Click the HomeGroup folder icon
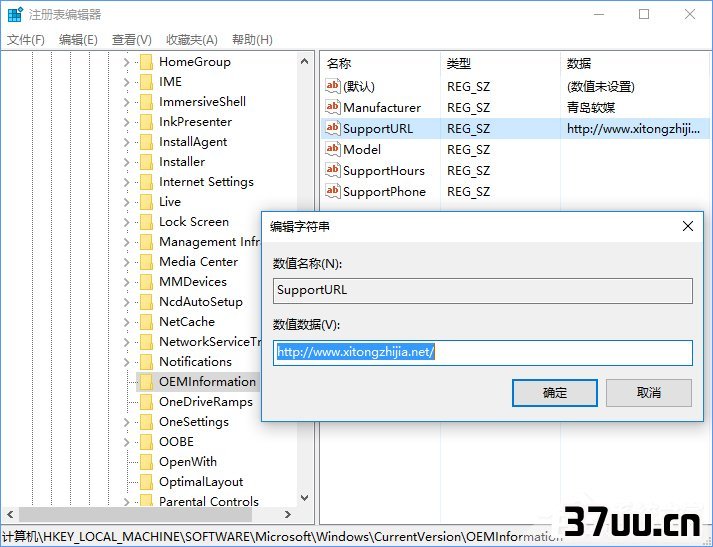713x547 pixels. click(146, 62)
